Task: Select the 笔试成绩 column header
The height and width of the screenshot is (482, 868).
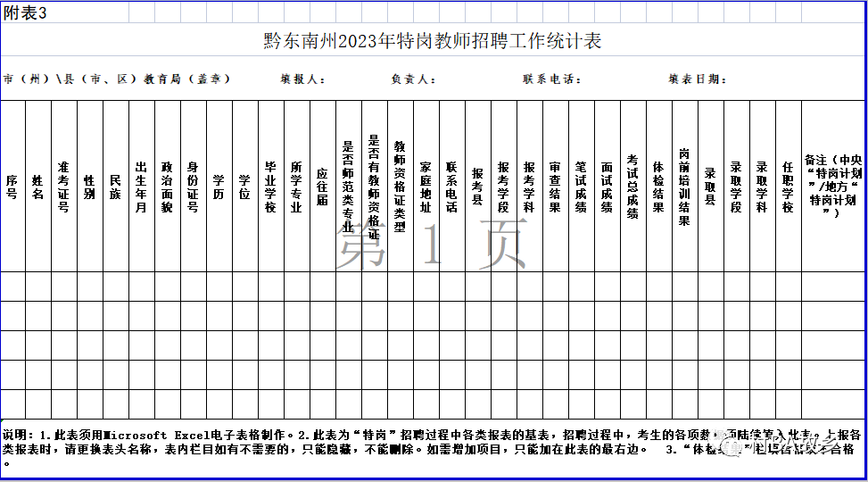Action: tap(582, 187)
